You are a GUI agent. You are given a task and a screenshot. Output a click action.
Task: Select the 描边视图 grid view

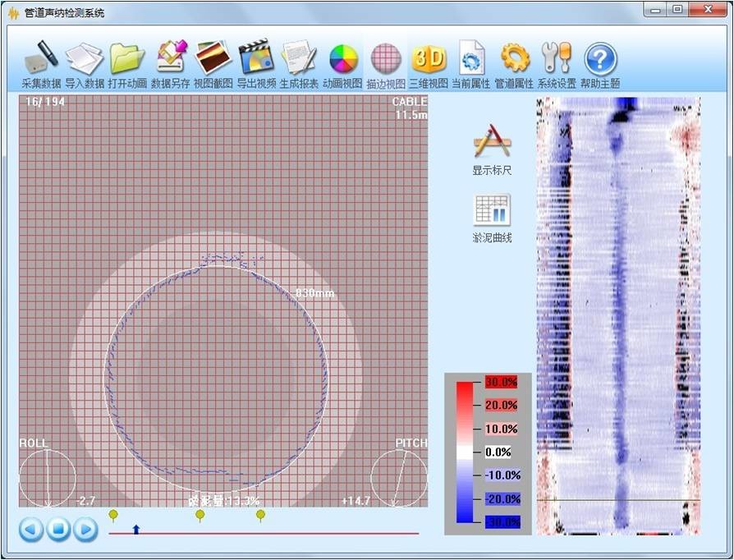(386, 59)
